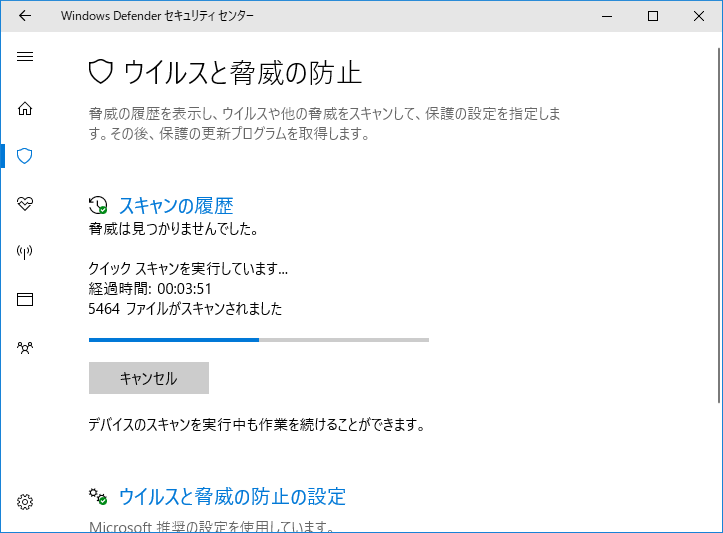This screenshot has height=533, width=723.
Task: Go to the Home sidebar icon
Action: (x=25, y=108)
